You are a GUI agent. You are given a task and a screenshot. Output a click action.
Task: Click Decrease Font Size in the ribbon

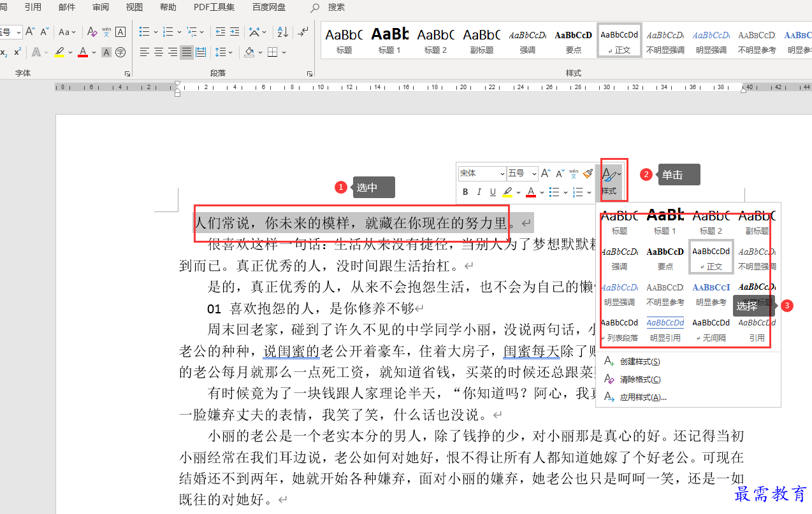tap(45, 32)
